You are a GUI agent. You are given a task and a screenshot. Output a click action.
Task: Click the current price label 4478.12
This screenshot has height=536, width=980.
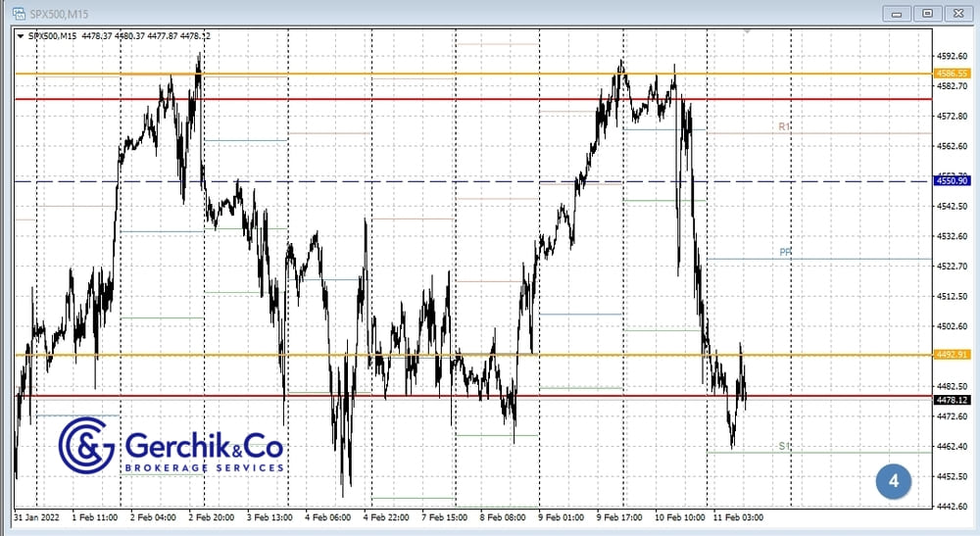(952, 400)
